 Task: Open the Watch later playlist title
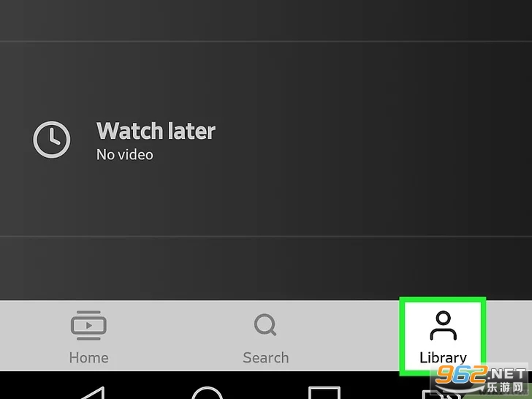tap(156, 131)
